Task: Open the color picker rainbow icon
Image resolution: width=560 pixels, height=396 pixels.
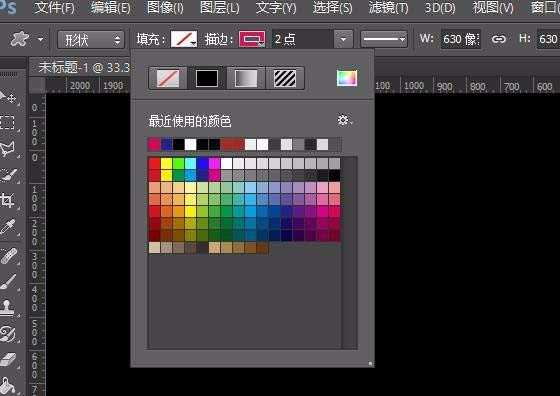Action: (346, 78)
